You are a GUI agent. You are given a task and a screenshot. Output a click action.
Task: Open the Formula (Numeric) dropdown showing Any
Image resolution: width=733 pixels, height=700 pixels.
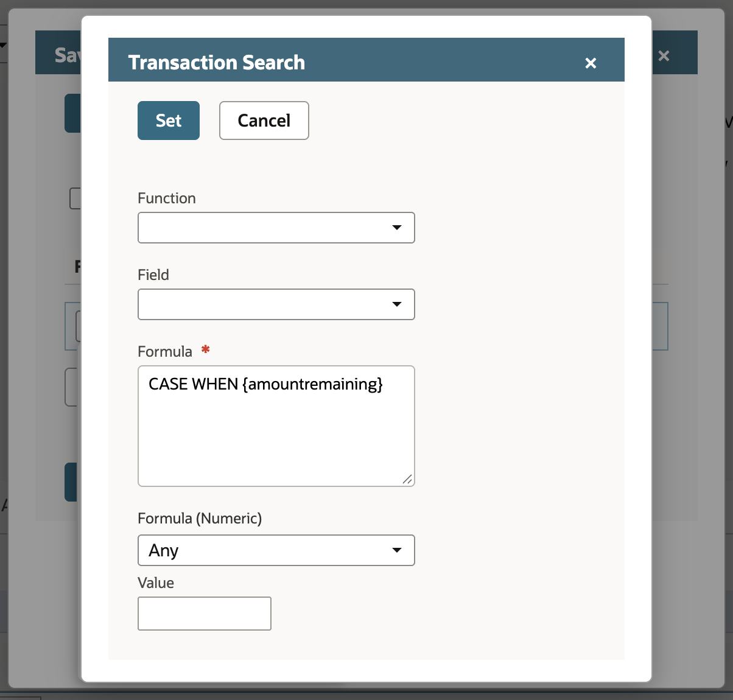click(276, 550)
